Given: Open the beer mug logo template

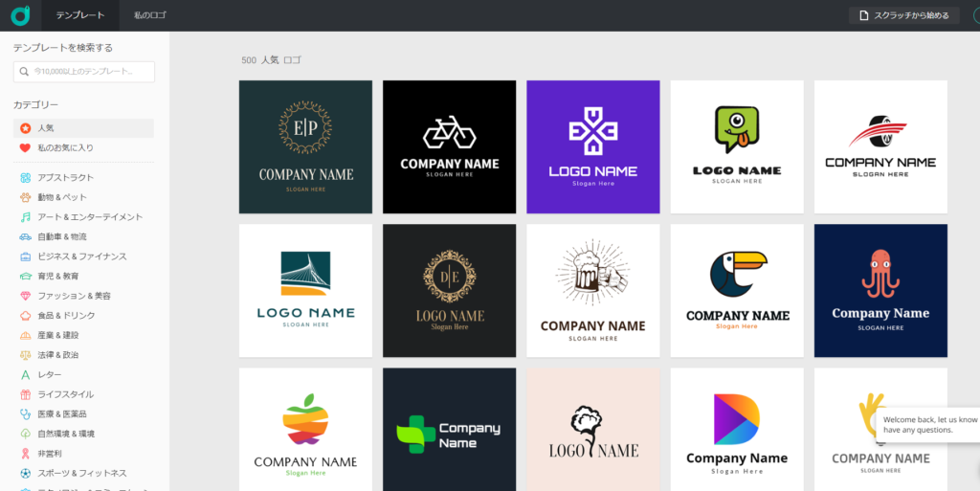Looking at the screenshot, I should point(592,290).
